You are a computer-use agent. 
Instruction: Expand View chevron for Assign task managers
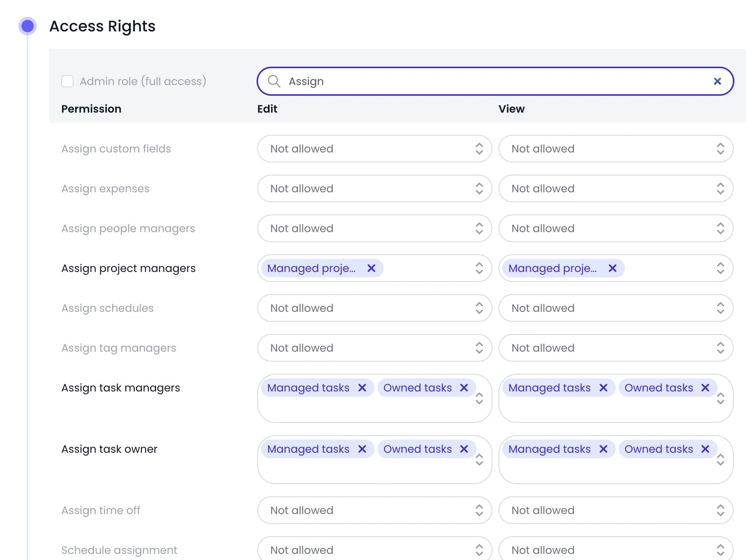(720, 398)
